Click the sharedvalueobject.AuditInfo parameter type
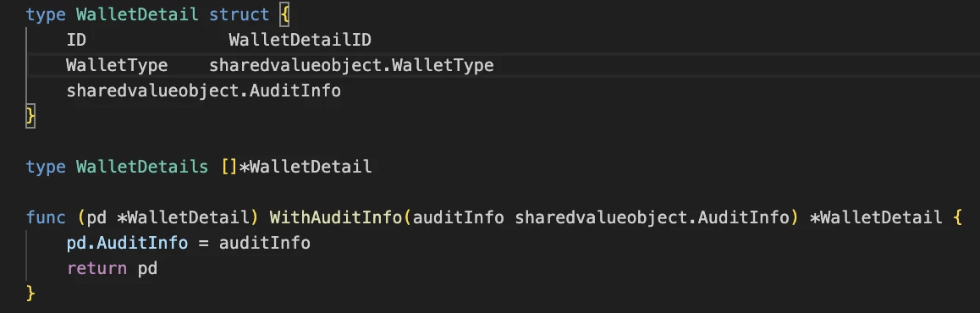The image size is (980, 313). [x=652, y=217]
